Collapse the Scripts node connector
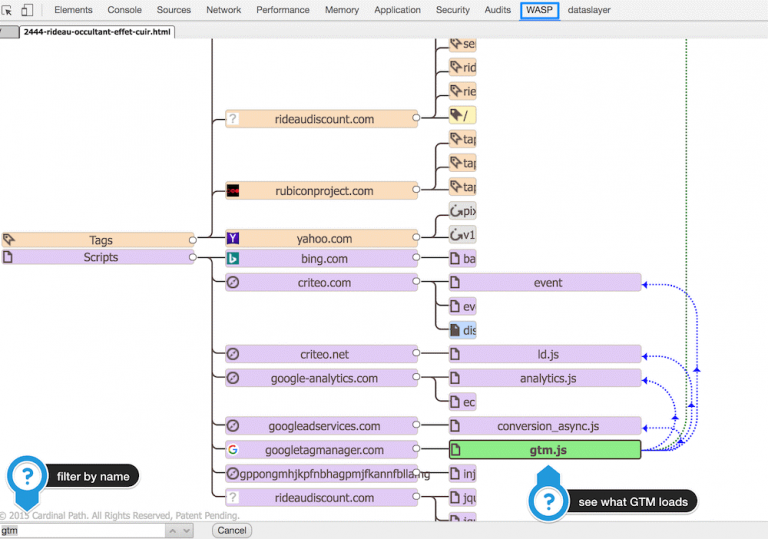 (193, 258)
